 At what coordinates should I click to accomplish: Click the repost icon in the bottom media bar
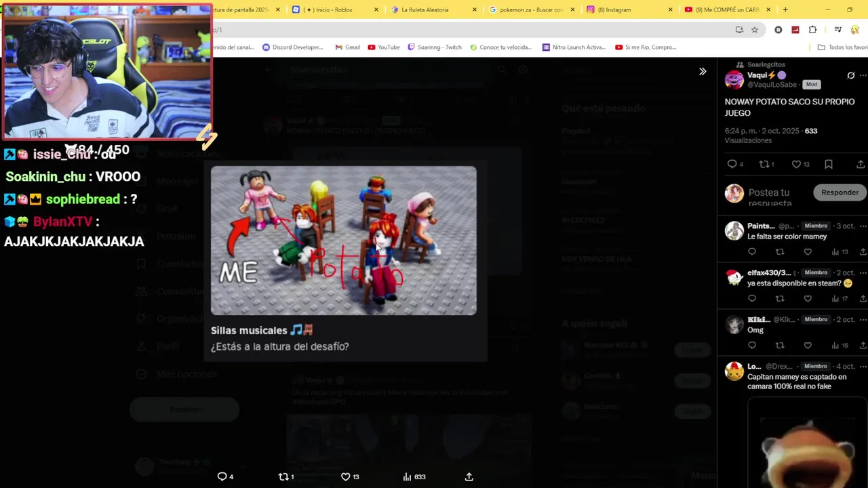pyautogui.click(x=283, y=476)
